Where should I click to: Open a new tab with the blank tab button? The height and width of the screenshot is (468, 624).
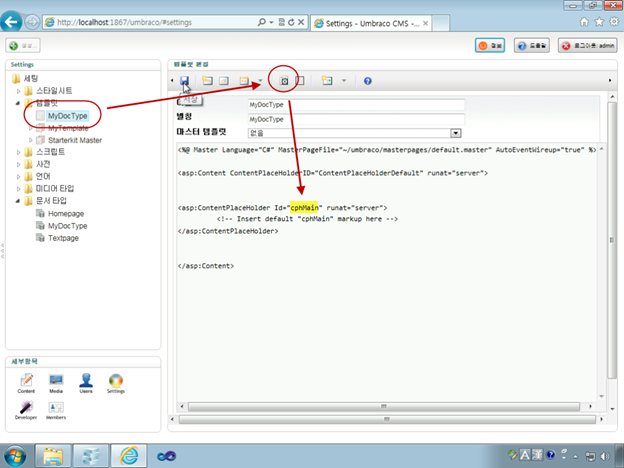point(441,23)
